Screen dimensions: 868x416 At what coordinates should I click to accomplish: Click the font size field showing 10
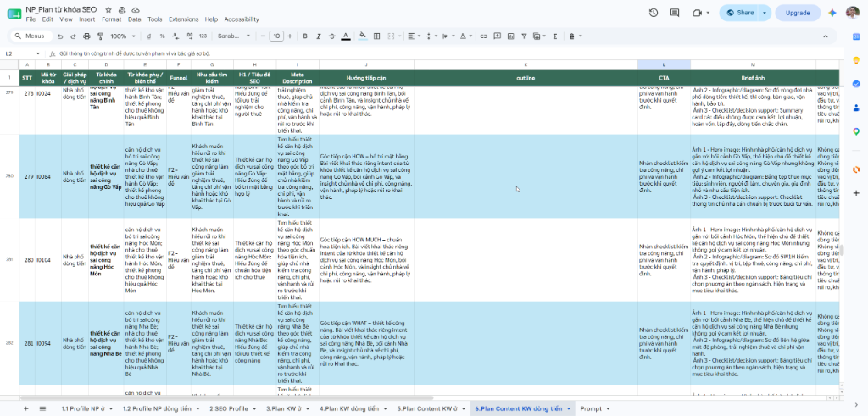pyautogui.click(x=276, y=36)
